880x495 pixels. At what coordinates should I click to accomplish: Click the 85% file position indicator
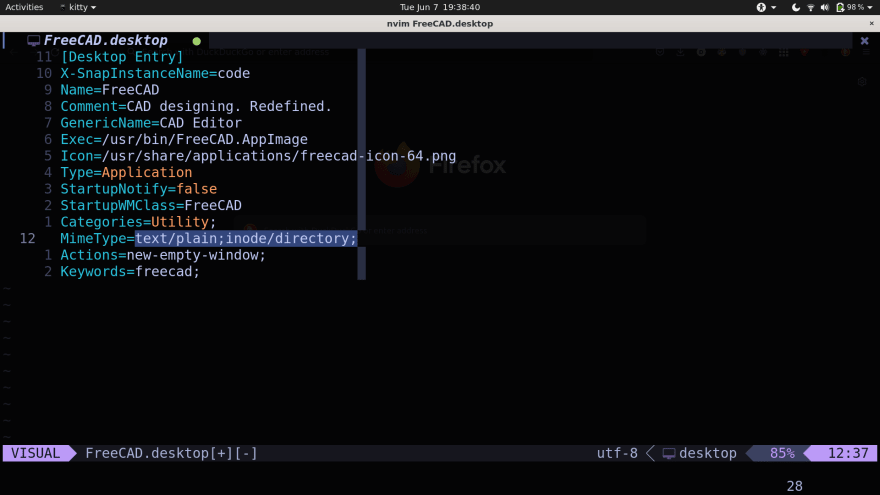click(782, 453)
